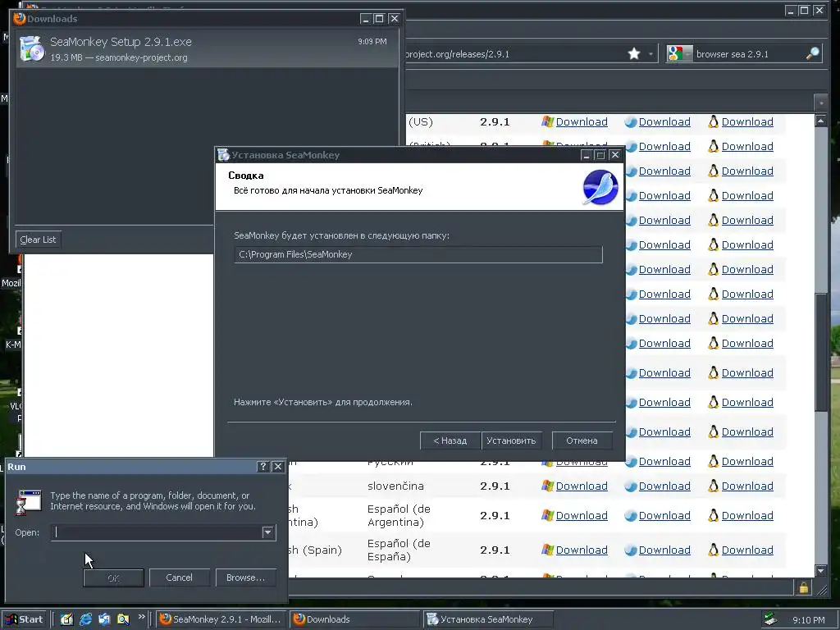
Task: Click the Linux penguin icon in the (US) row
Action: [713, 121]
